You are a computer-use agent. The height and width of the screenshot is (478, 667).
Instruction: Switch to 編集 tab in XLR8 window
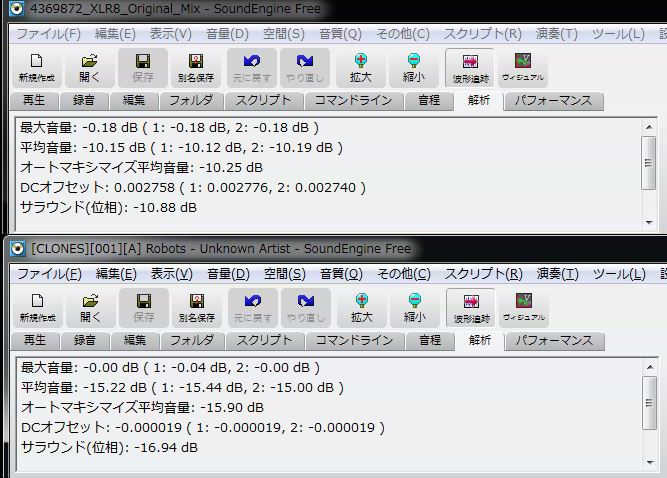[x=134, y=100]
